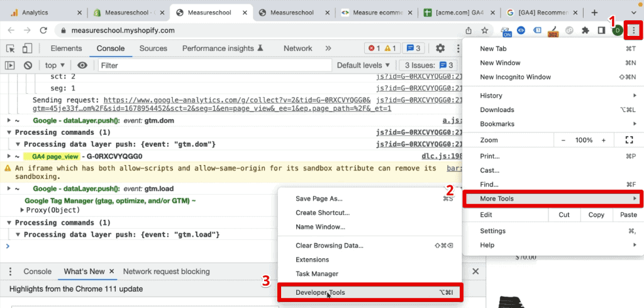This screenshot has height=308, width=644.
Task: Open new tab with plus icon
Action: click(x=594, y=13)
